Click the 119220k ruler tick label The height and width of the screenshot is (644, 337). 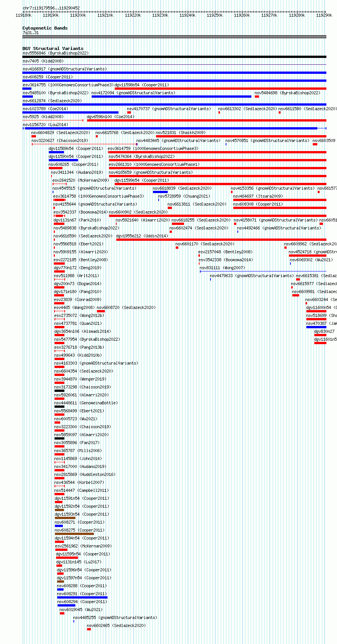coord(133,16)
